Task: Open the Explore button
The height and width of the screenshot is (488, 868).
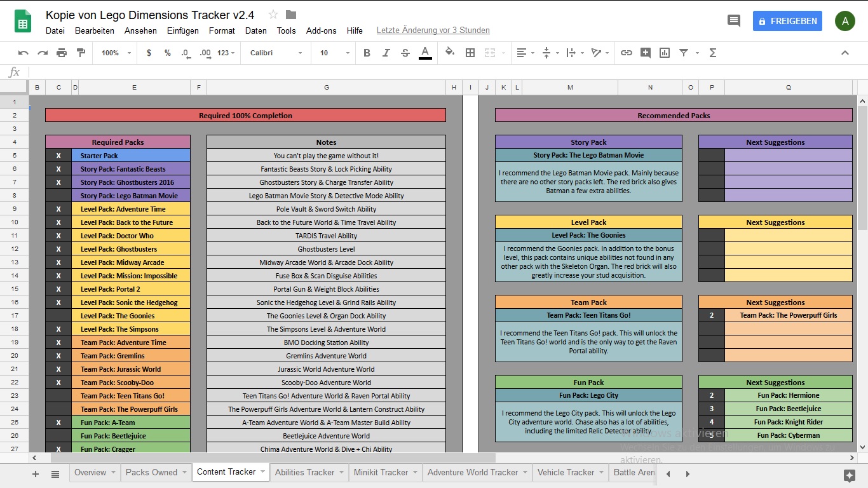Action: click(850, 475)
